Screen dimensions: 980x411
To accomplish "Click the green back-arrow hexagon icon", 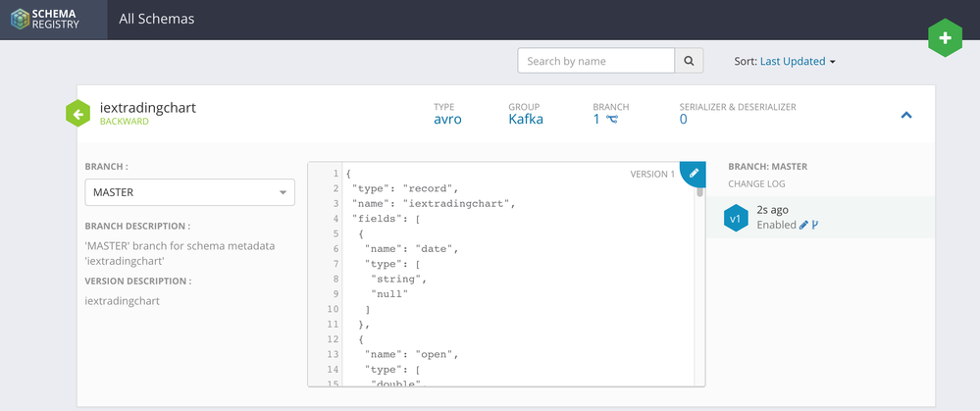I will pyautogui.click(x=77, y=114).
